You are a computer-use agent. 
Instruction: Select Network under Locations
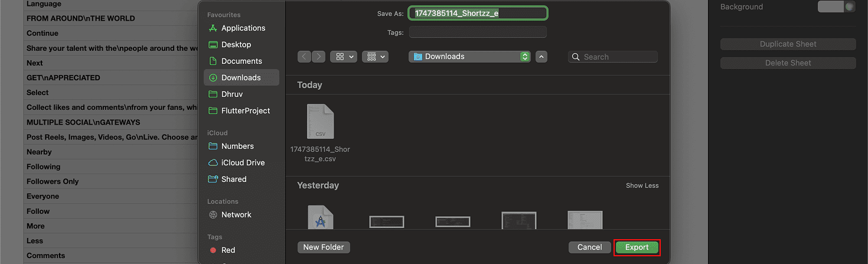236,214
